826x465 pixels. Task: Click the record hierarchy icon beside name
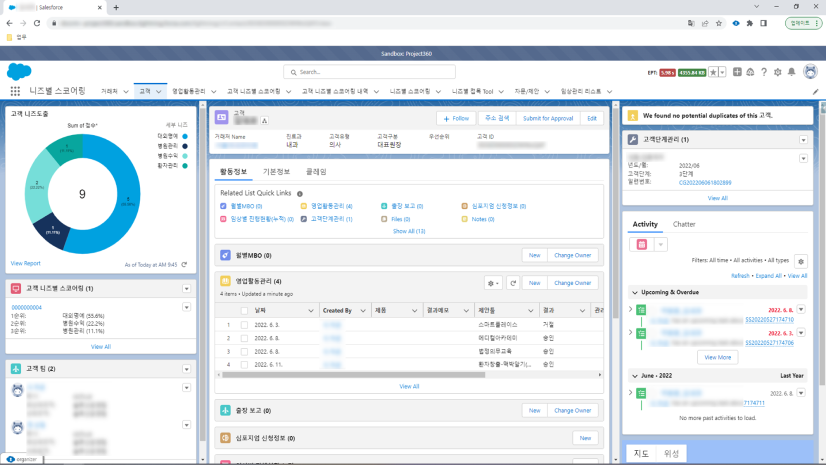click(x=264, y=121)
